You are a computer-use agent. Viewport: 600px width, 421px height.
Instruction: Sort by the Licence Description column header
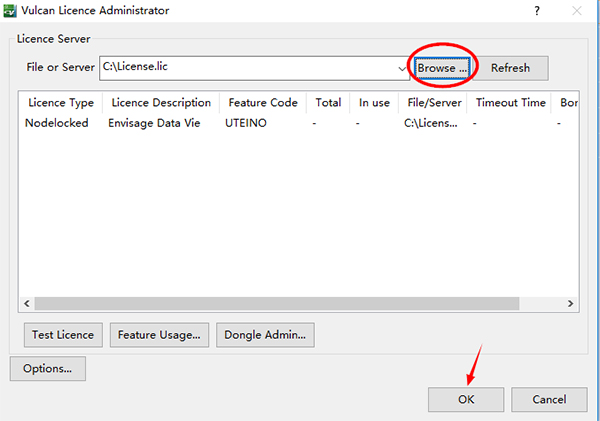point(161,103)
